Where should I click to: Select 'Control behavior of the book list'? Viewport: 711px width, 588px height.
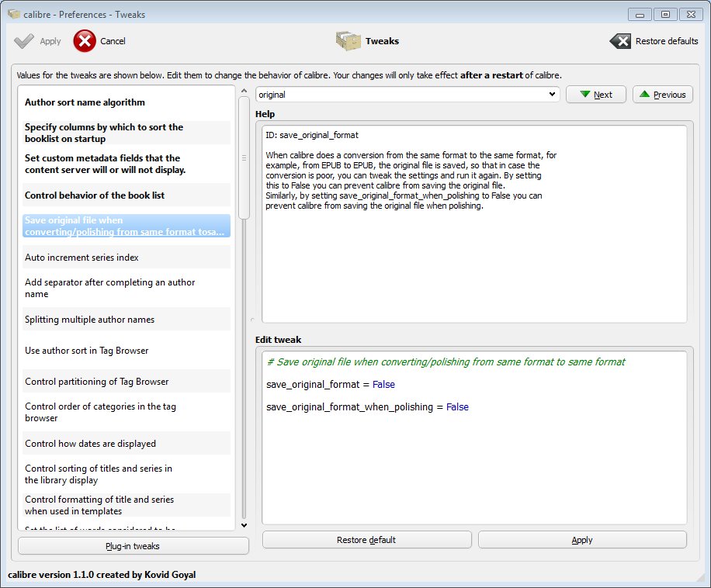[127, 195]
